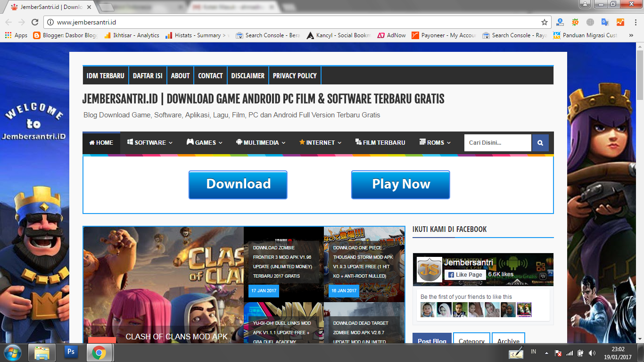Open Photoshop from the taskbar
Image resolution: width=644 pixels, height=362 pixels.
point(71,353)
